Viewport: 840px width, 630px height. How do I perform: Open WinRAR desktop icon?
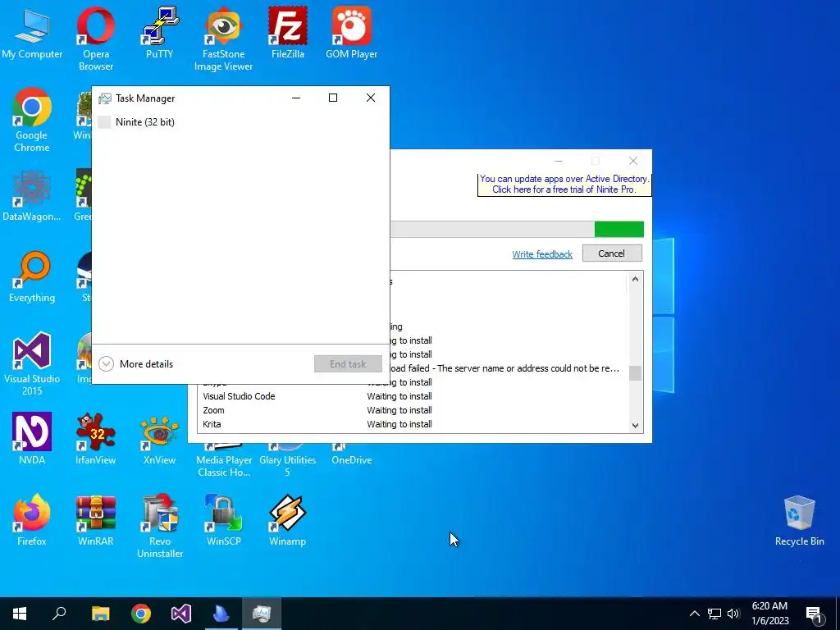click(95, 520)
